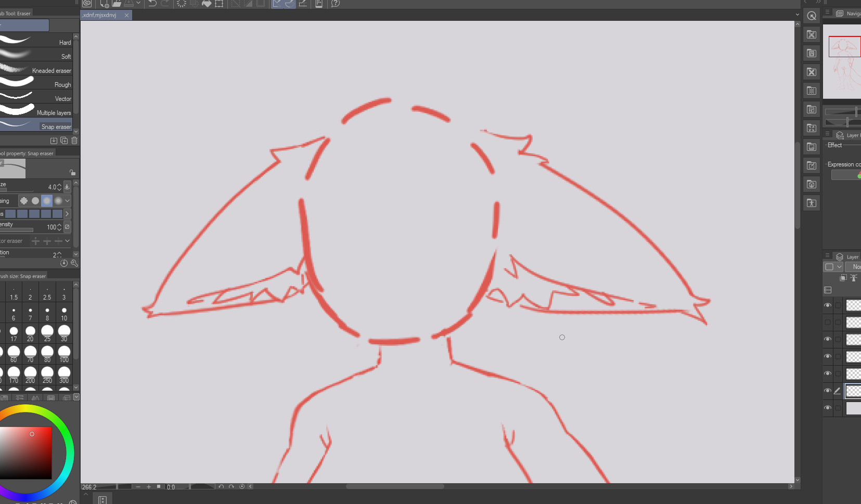
Task: Click the Redo arrow in toolbar
Action: (x=165, y=3)
